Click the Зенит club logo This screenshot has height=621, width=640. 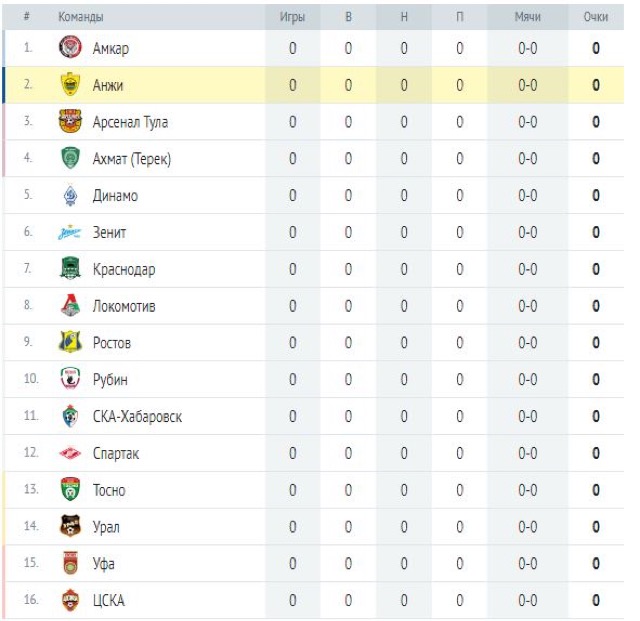pos(69,233)
